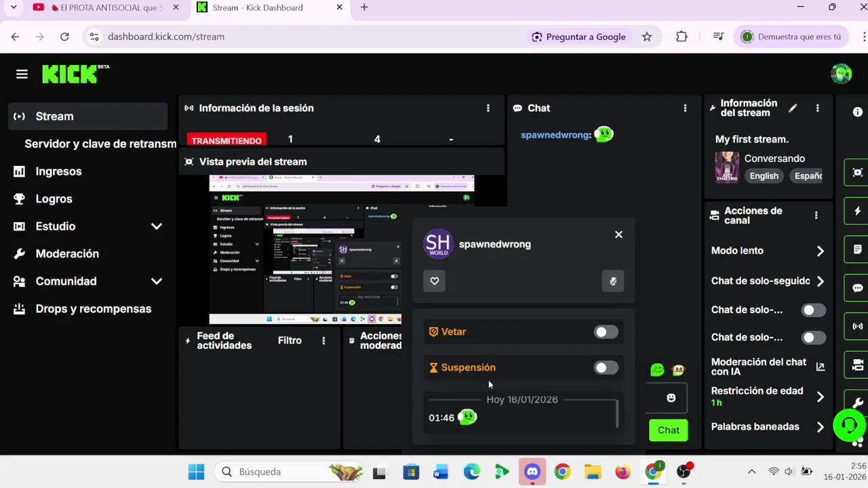Click the info icon in right sidebar
868x488 pixels.
pos(858,112)
